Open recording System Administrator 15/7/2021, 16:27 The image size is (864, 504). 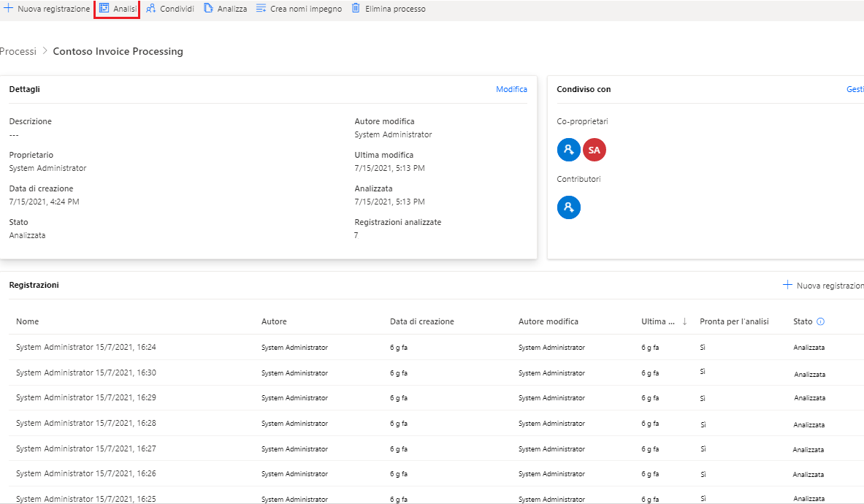tap(86, 449)
